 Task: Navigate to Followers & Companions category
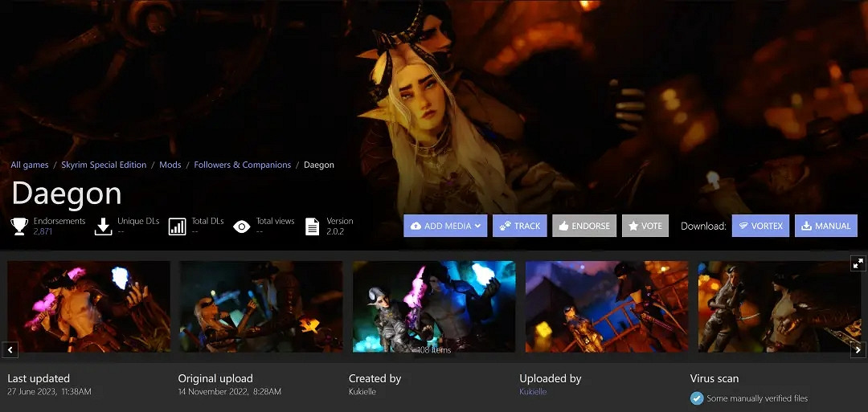coord(242,165)
